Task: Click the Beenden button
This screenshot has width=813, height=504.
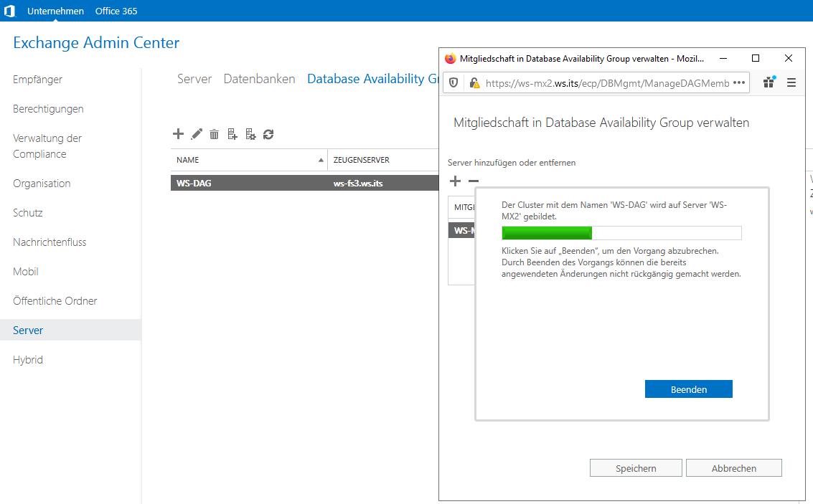Action: point(689,389)
